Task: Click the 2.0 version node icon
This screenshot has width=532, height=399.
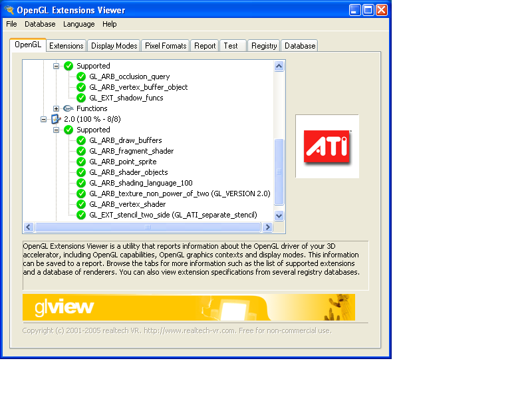Action: 56,119
